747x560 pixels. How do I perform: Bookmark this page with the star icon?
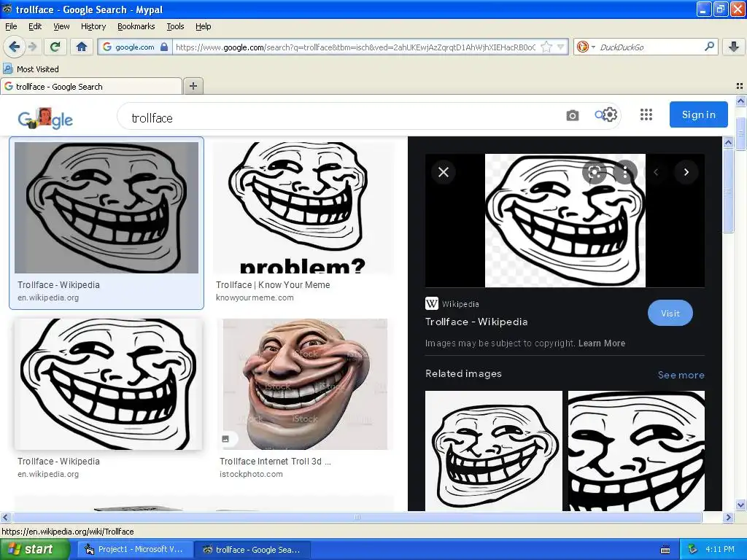(x=546, y=47)
